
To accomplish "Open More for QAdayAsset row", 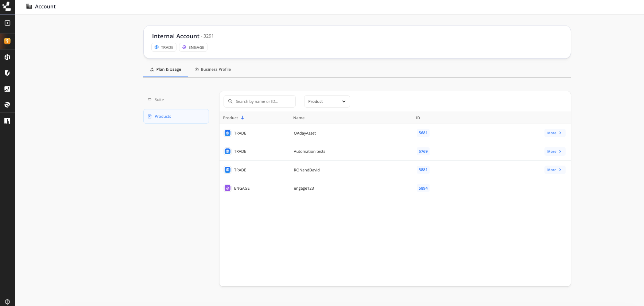I will 555,133.
